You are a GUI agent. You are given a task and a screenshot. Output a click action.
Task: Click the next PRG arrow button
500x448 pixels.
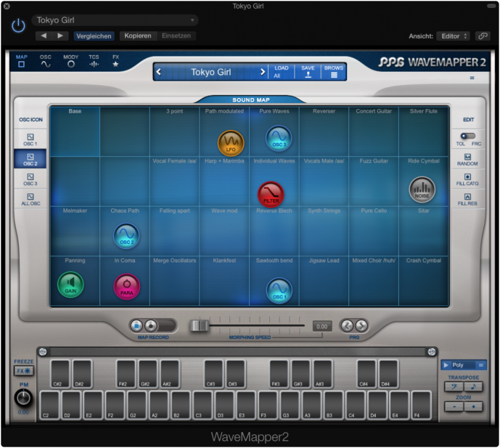coord(361,325)
